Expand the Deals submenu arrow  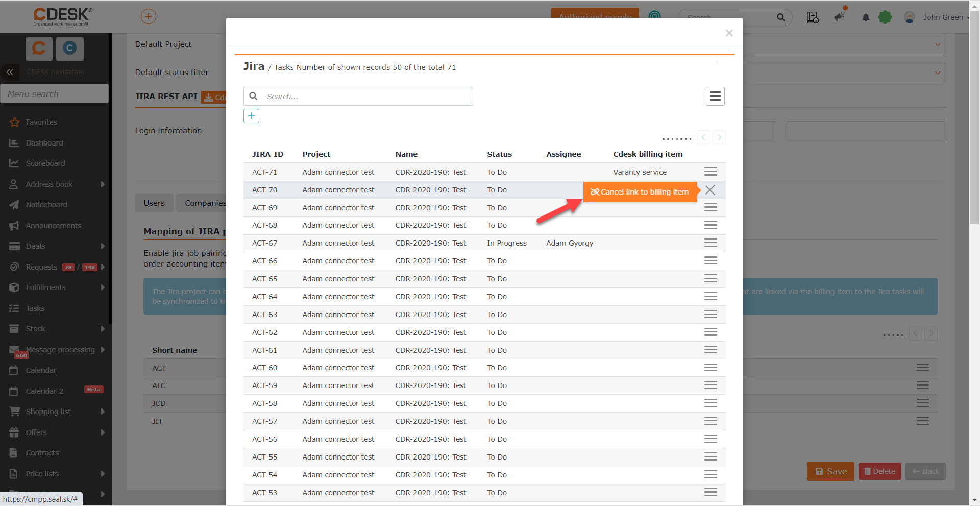[103, 246]
